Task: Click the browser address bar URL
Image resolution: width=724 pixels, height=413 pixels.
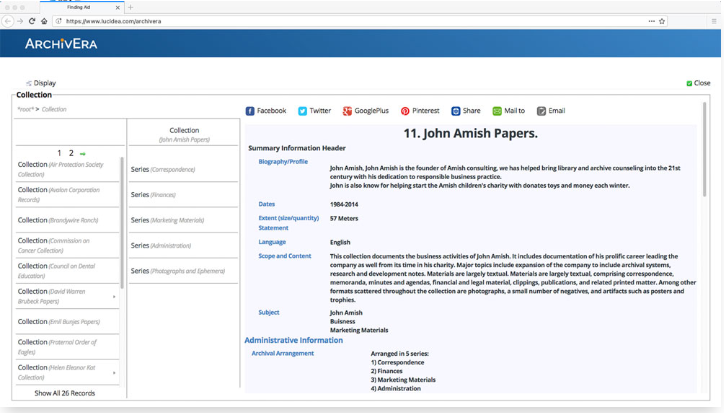Action: (x=114, y=21)
